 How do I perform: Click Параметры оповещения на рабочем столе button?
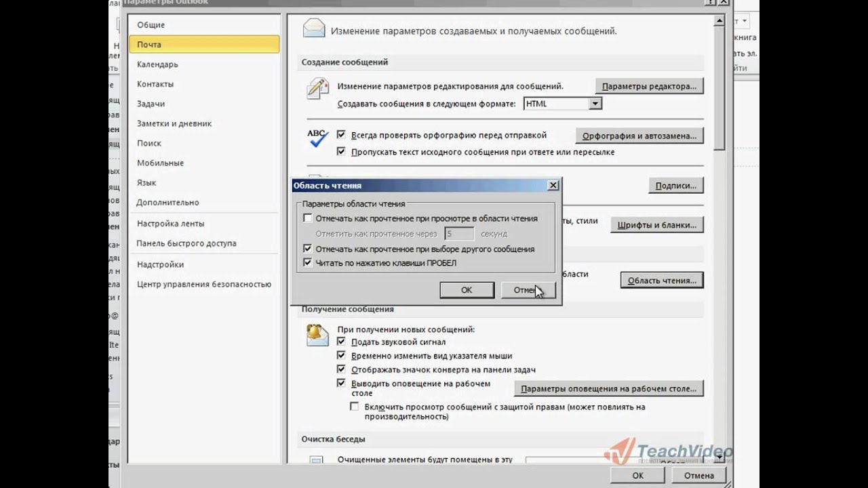click(x=609, y=388)
